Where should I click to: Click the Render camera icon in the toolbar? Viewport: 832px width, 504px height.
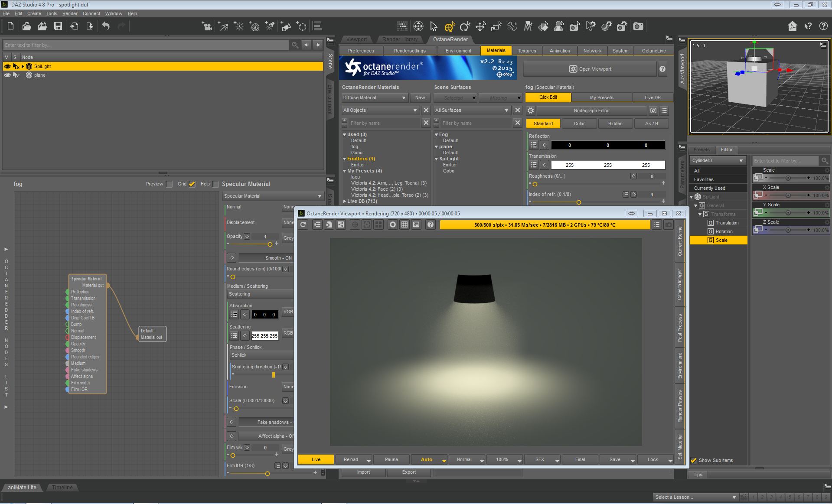tap(638, 26)
